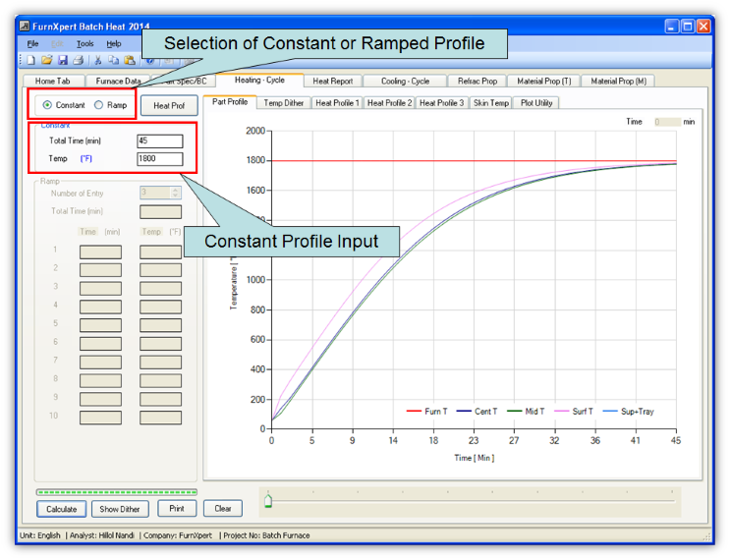Viewport: 730px width, 560px height.
Task: Go to the Refrac Prop tab
Action: (x=477, y=81)
